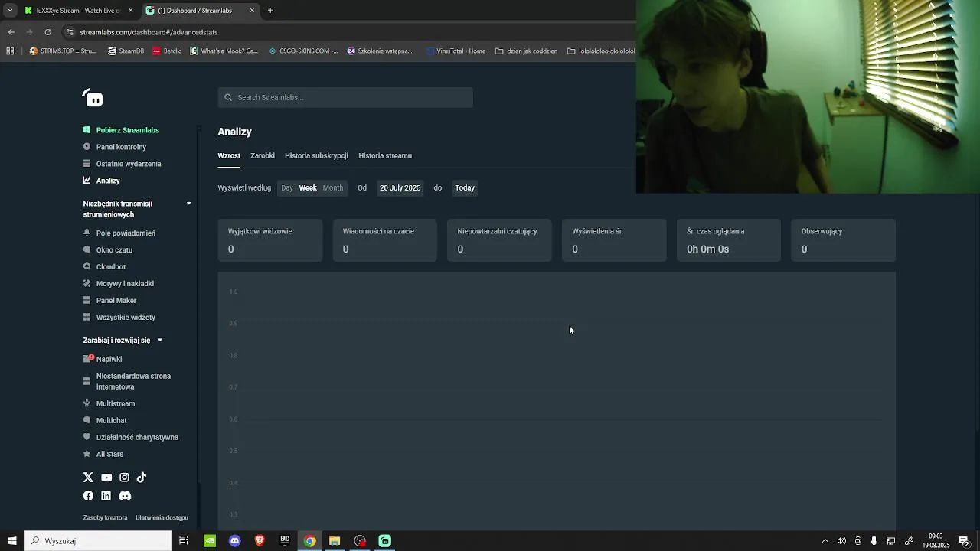980x551 pixels.
Task: Select Week display interval
Action: [x=308, y=187]
